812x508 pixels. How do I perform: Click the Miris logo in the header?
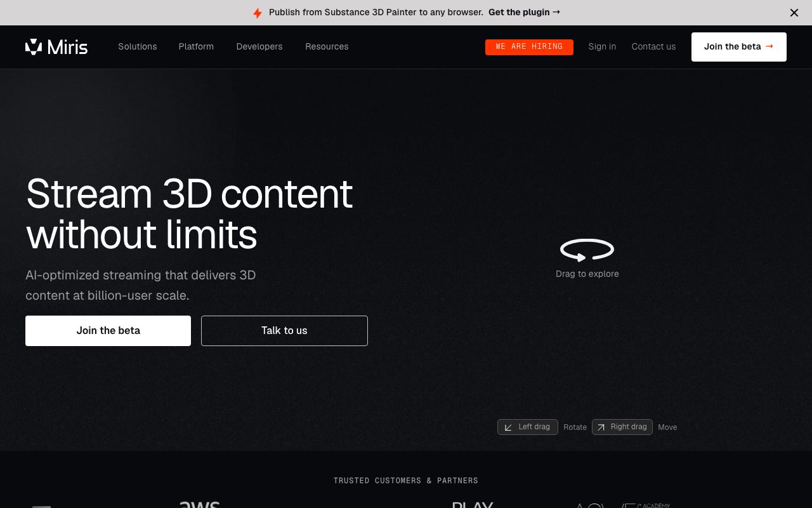(x=56, y=47)
